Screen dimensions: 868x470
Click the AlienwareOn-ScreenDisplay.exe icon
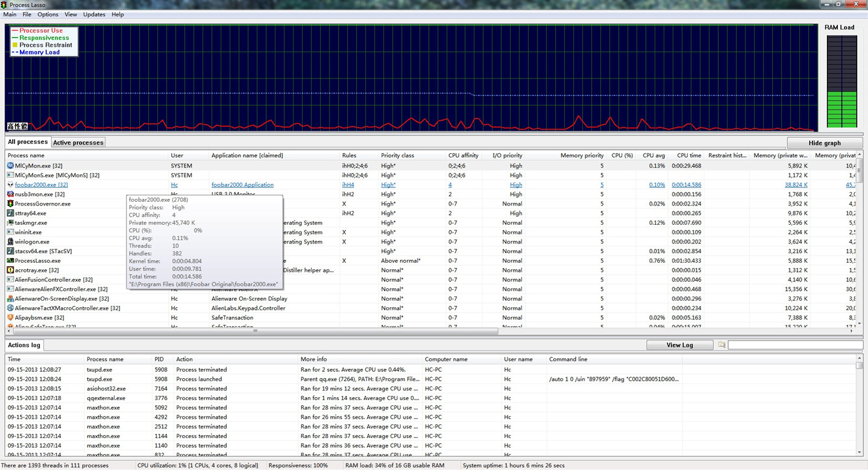[x=10, y=299]
